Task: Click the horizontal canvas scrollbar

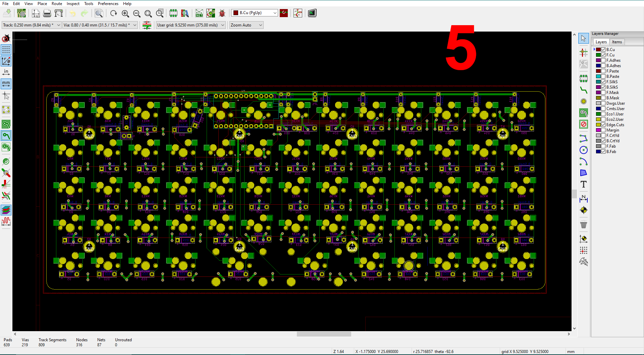Action: (x=324, y=334)
